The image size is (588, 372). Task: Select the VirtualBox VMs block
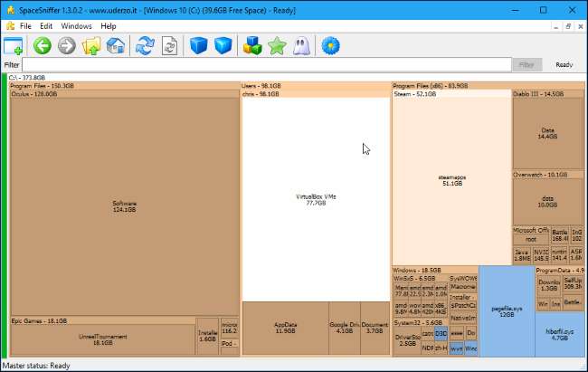click(316, 199)
